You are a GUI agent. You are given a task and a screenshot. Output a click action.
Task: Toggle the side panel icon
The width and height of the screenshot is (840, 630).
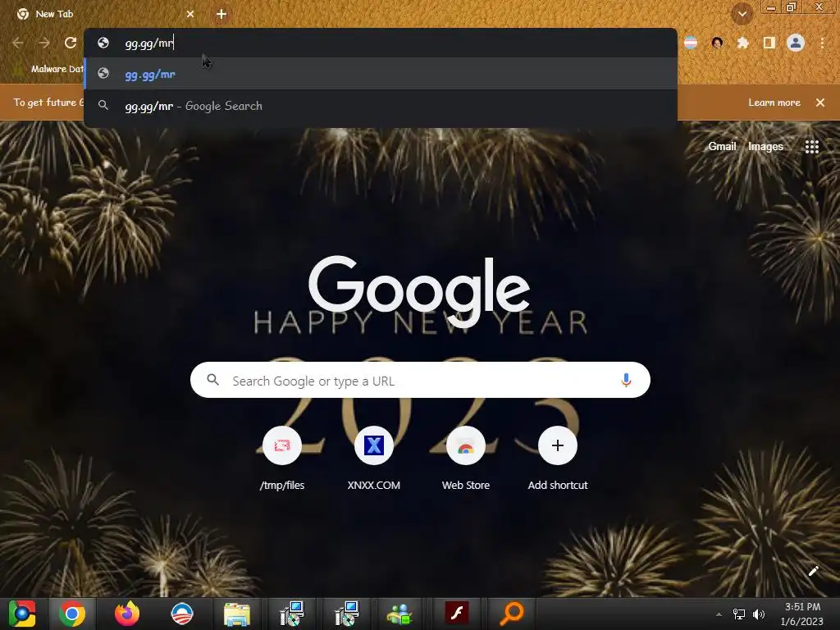tap(769, 43)
